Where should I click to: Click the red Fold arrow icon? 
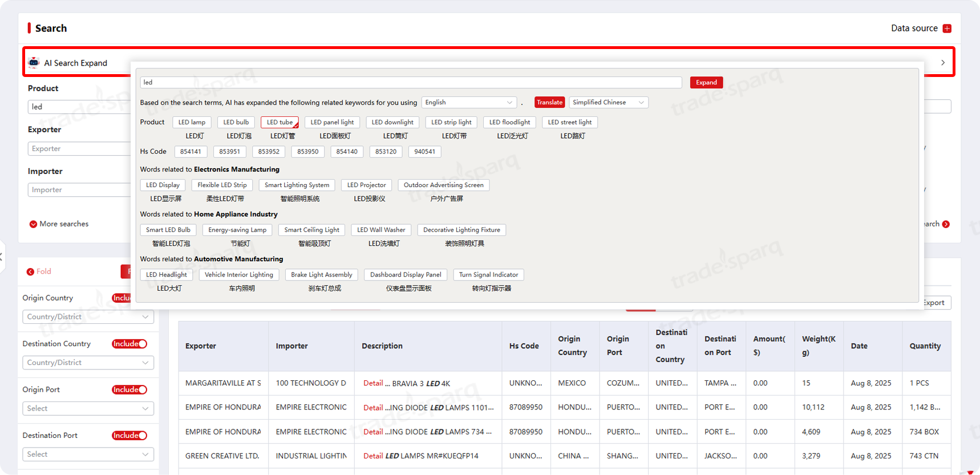pos(30,272)
